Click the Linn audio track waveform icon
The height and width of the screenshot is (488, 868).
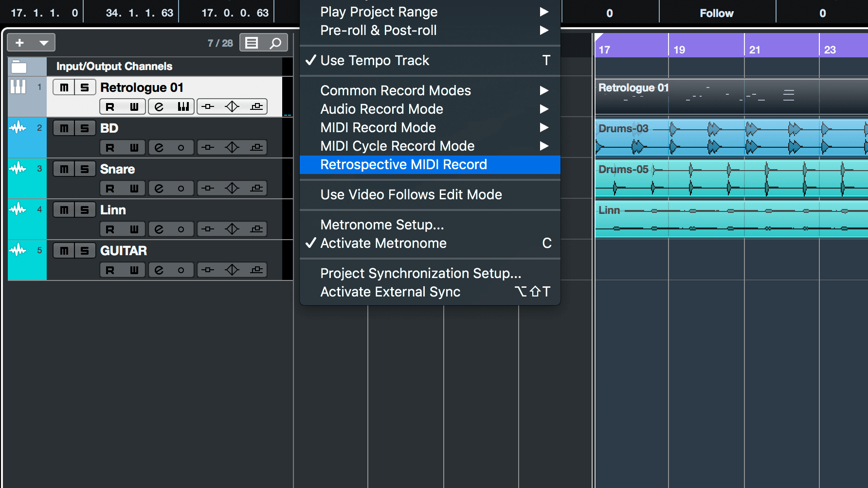pyautogui.click(x=18, y=209)
